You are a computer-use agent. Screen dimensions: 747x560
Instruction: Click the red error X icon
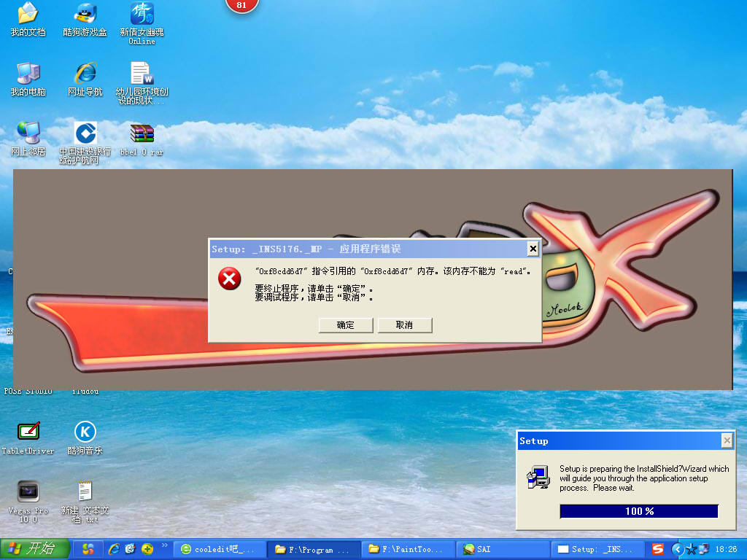click(230, 279)
